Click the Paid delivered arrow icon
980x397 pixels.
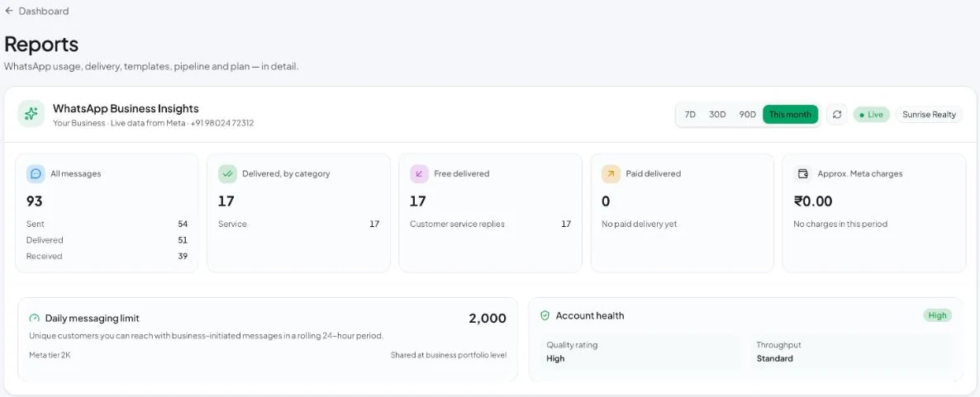pos(611,173)
